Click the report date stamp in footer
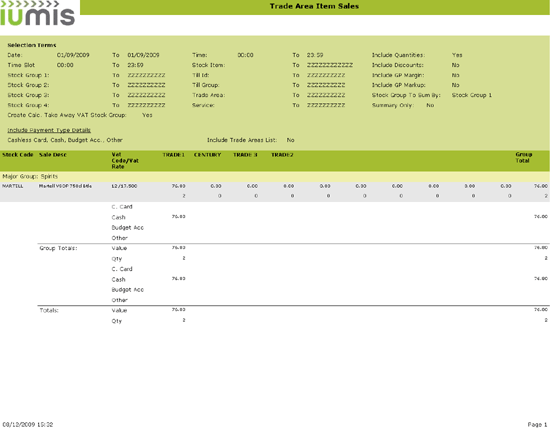 point(28,425)
